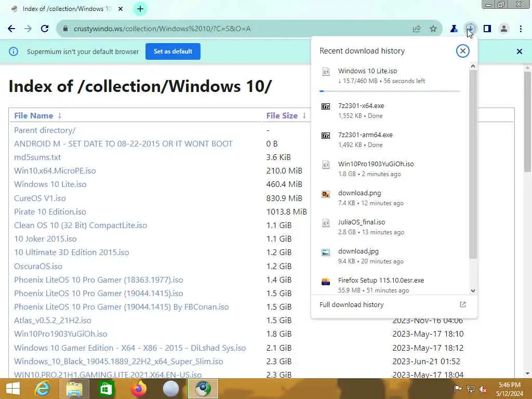
Task: Set Supermium as default browser
Action: coord(173,51)
